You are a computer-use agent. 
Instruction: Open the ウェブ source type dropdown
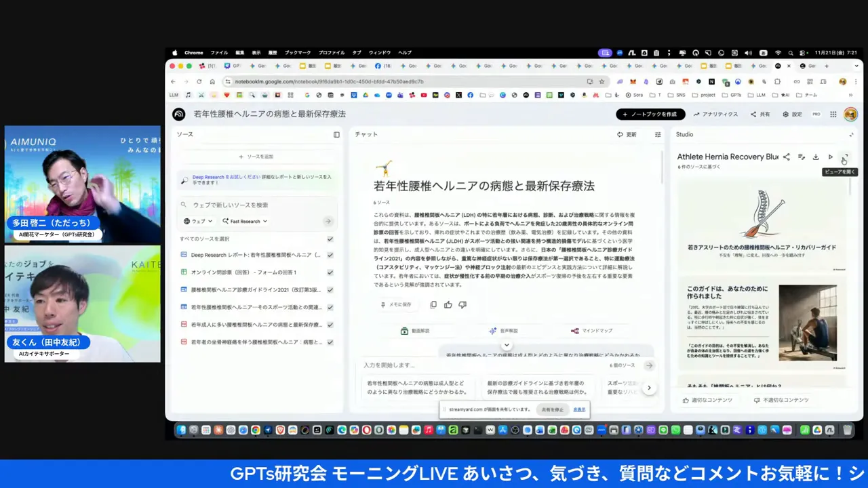click(x=198, y=221)
